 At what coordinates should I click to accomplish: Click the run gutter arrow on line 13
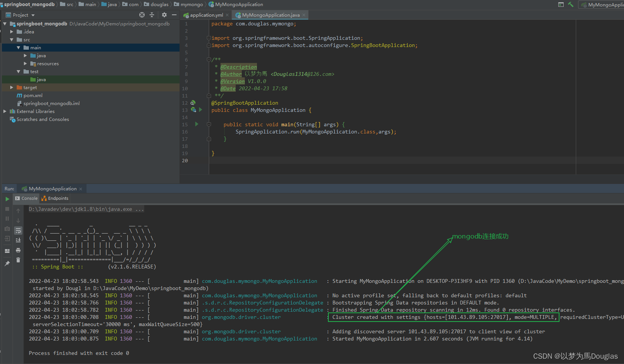tap(200, 110)
